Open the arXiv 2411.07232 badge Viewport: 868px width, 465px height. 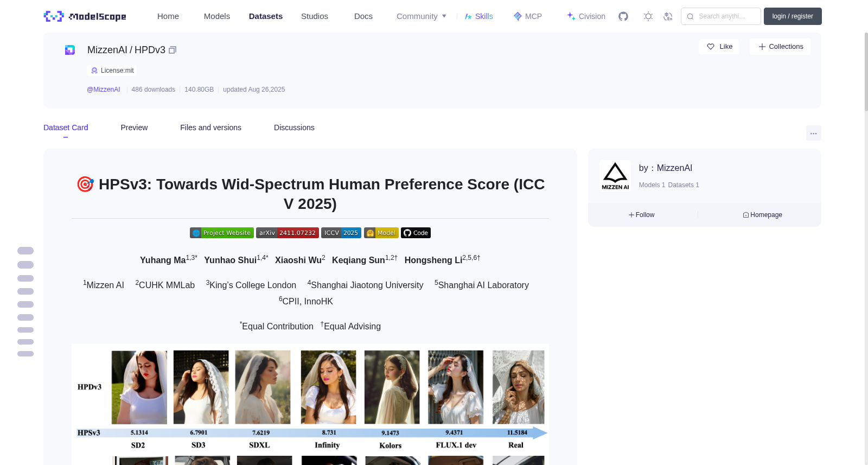click(x=288, y=233)
